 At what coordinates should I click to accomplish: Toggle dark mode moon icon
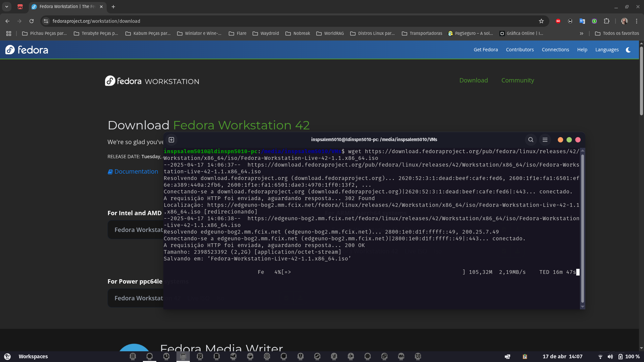point(628,50)
